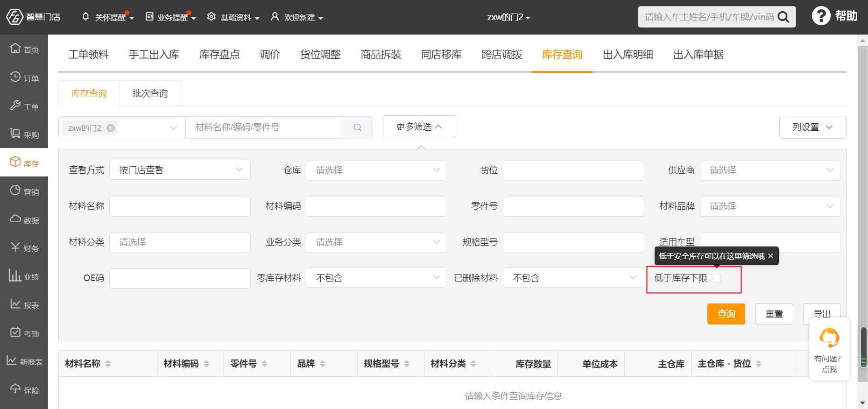Sort by 零件号 column arrows

[x=264, y=364]
